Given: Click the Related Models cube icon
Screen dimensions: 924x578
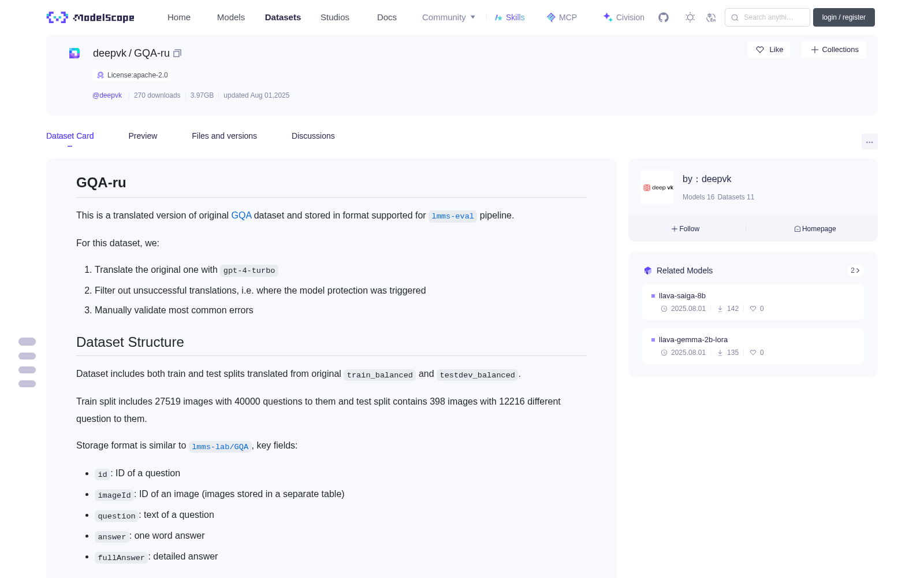Looking at the screenshot, I should click(x=648, y=271).
